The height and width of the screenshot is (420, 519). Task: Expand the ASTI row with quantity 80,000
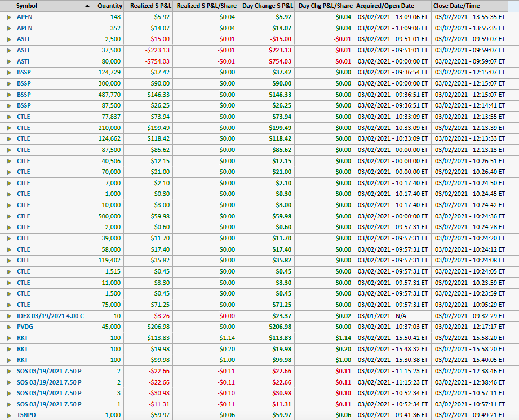pyautogui.click(x=9, y=62)
